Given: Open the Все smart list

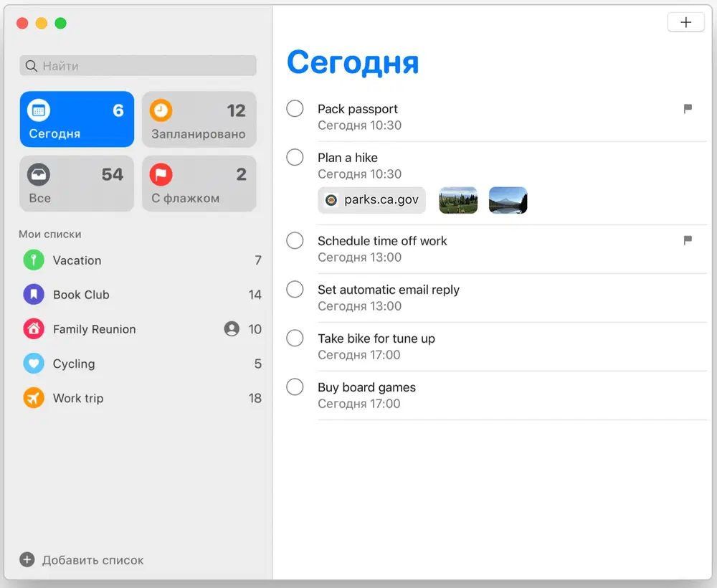Looking at the screenshot, I should tap(77, 184).
